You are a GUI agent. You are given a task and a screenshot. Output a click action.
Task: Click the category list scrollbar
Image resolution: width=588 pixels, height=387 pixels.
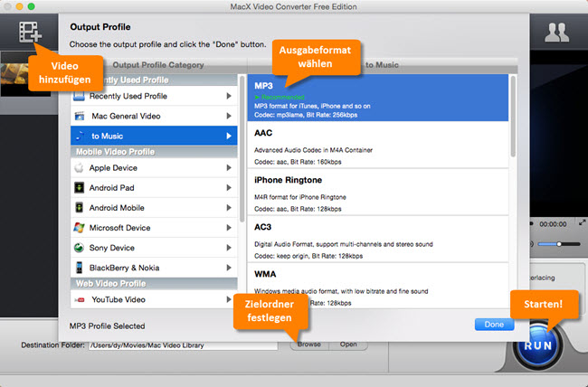tap(242, 148)
